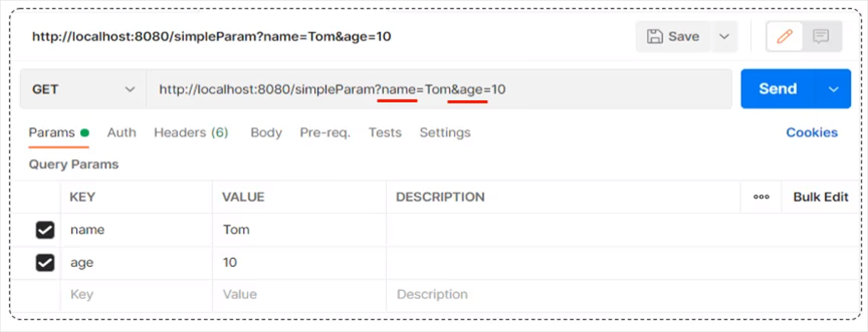Click the Query Params label
868x332 pixels.
tap(73, 165)
